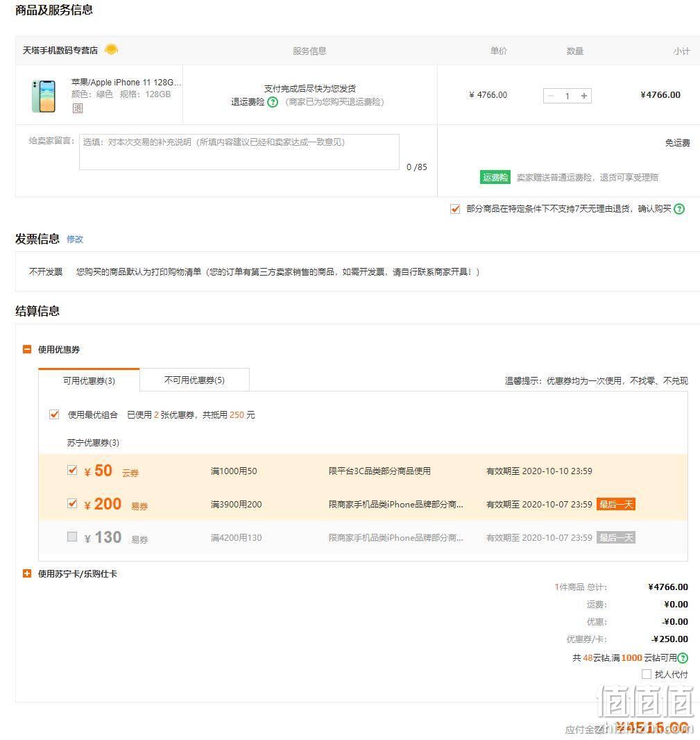The height and width of the screenshot is (740, 700).
Task: Uncheck the ¥50 云券 coupon
Action: 72,470
